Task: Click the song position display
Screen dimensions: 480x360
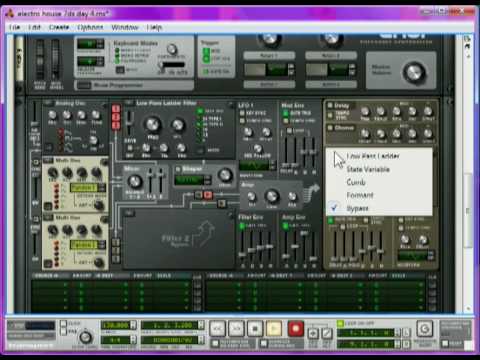Action: coord(170,325)
